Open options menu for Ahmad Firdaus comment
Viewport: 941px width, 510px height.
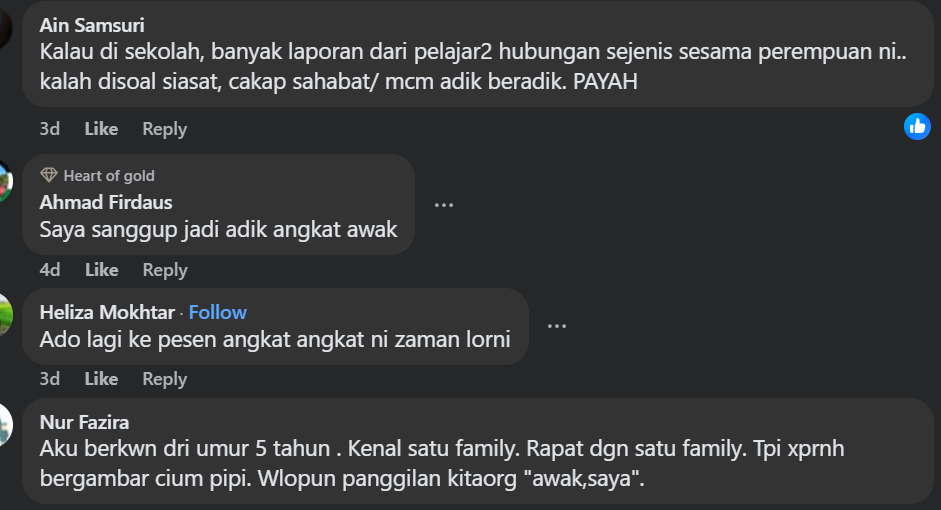(443, 205)
